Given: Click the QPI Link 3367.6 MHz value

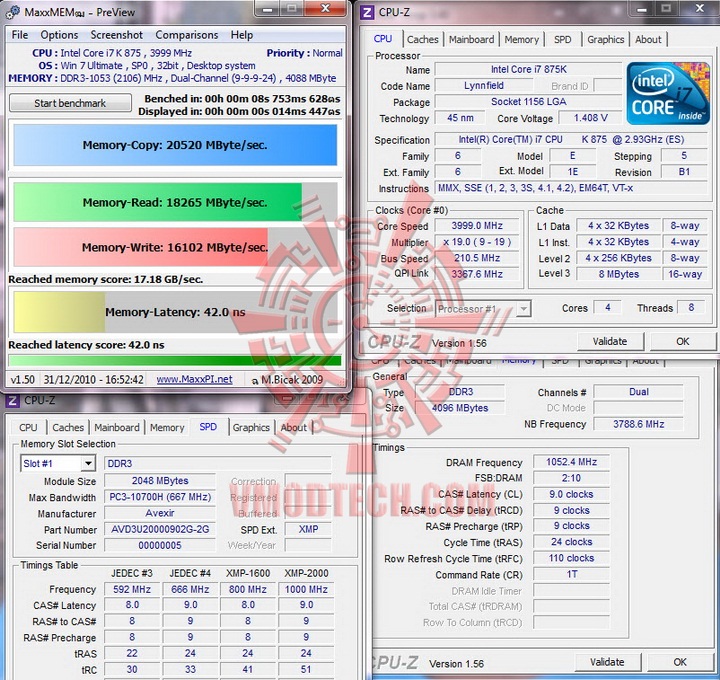Looking at the screenshot, I should (x=477, y=274).
